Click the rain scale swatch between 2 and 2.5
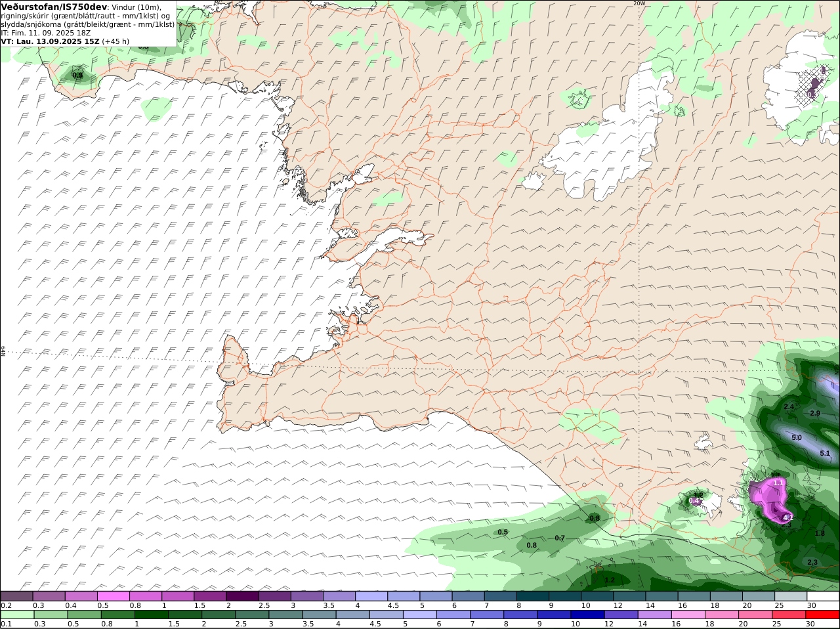This screenshot has width=840, height=629. coord(219,615)
